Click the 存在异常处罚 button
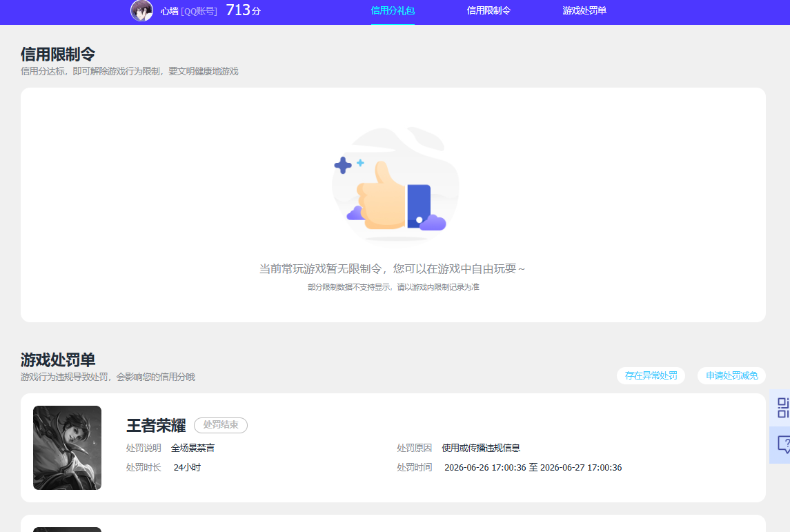 (x=651, y=376)
